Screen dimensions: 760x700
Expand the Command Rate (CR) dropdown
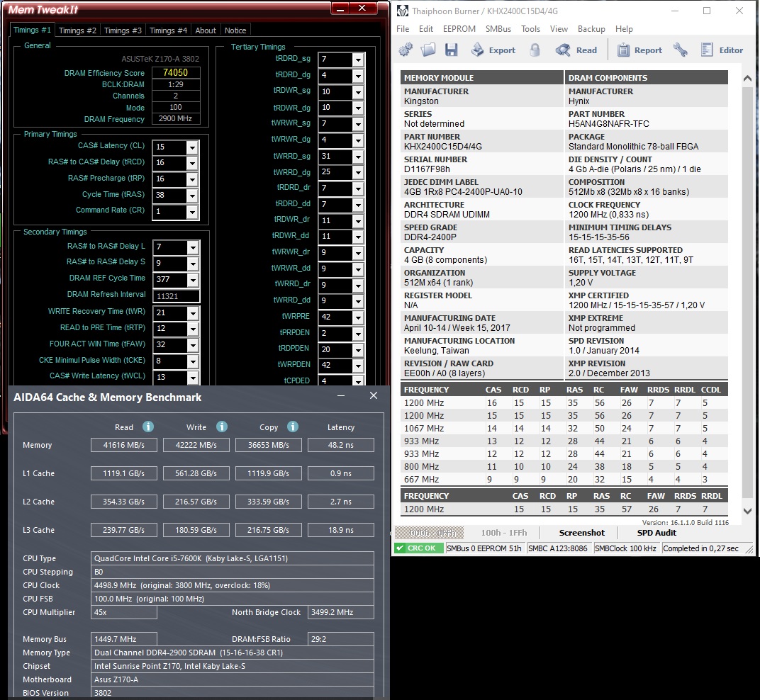(192, 212)
